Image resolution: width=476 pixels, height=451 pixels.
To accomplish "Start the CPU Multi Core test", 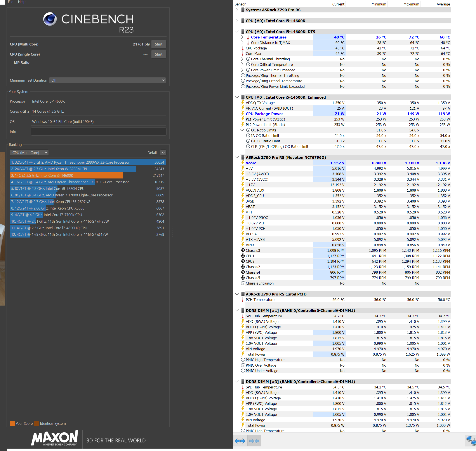I will [158, 44].
